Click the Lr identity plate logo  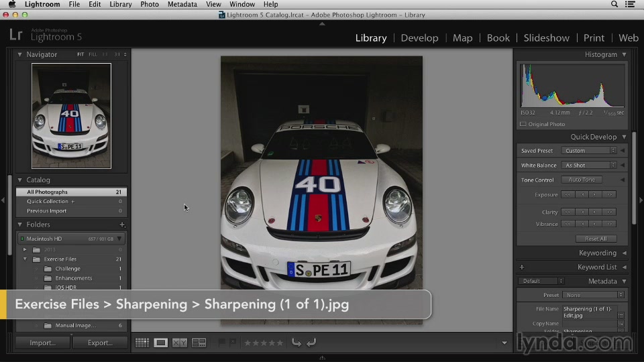(x=15, y=34)
